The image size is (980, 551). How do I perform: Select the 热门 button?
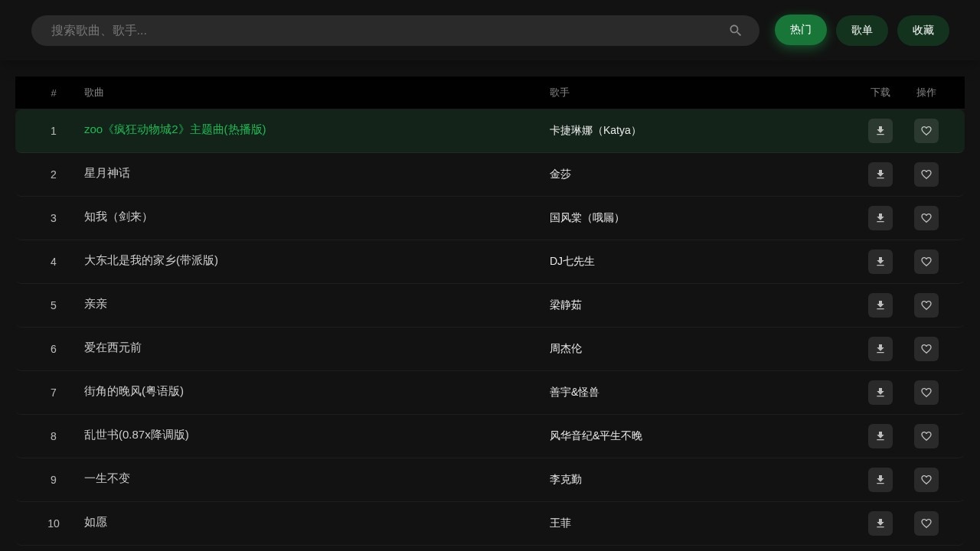[x=801, y=30]
